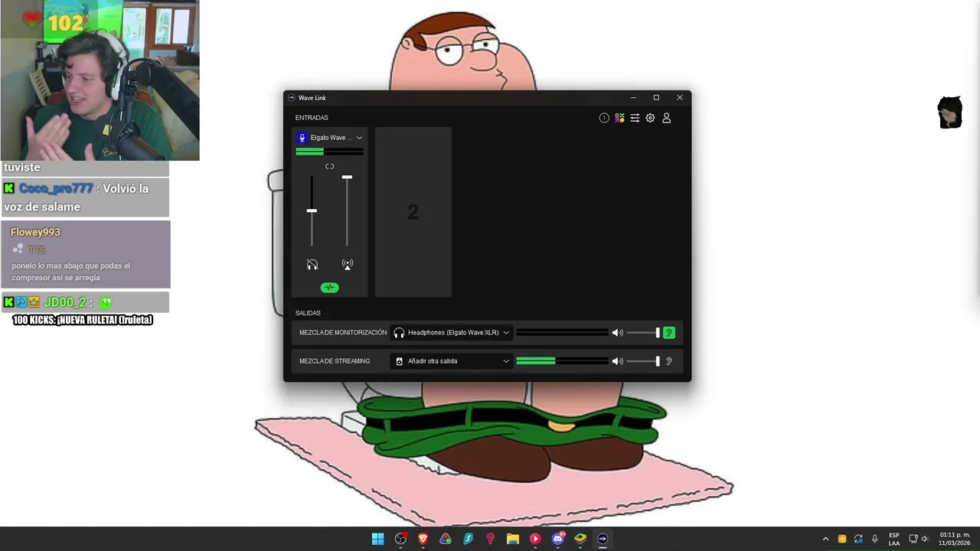980x551 pixels.
Task: Open OBS Studio from the taskbar
Action: tap(400, 539)
